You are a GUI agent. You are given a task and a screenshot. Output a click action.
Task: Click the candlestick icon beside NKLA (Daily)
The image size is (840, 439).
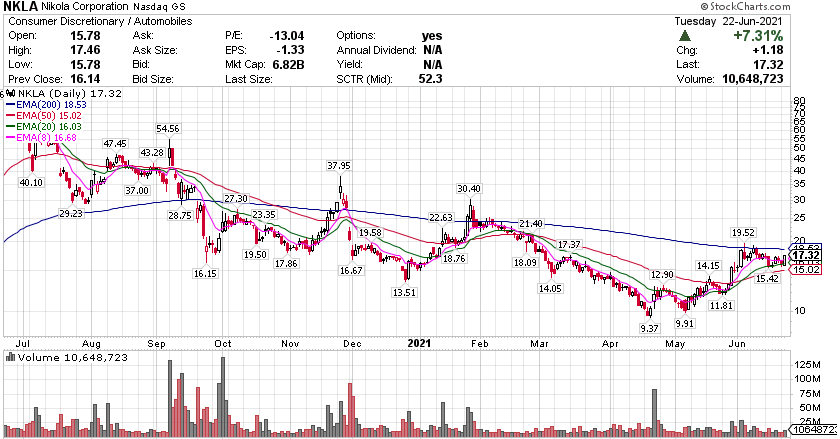10,93
